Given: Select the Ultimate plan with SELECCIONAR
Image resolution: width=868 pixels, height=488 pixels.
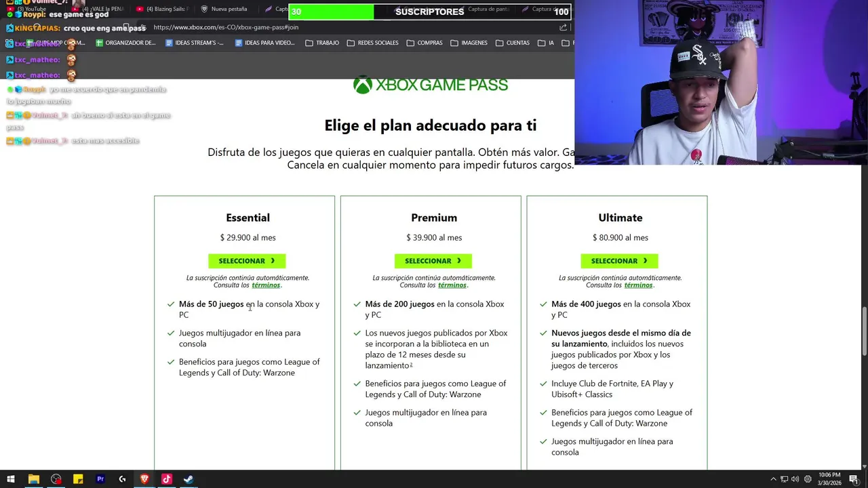Looking at the screenshot, I should 619,261.
